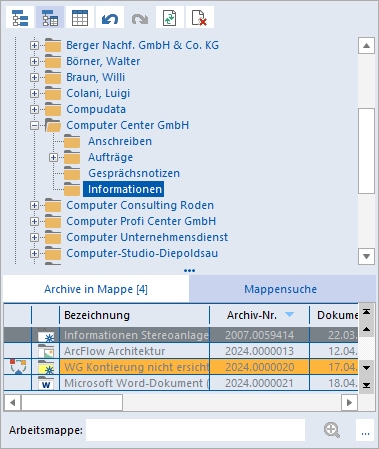
Task: Click the delete document icon with red X
Action: pos(200,18)
